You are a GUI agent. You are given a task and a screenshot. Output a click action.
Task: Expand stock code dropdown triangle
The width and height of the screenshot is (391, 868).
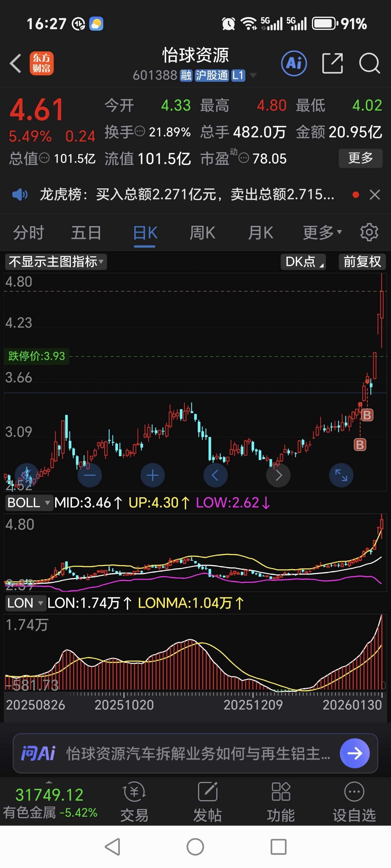pos(253,75)
